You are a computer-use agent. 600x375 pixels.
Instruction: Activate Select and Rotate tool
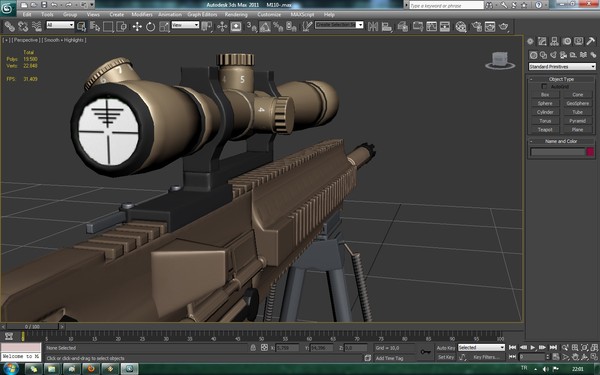150,26
